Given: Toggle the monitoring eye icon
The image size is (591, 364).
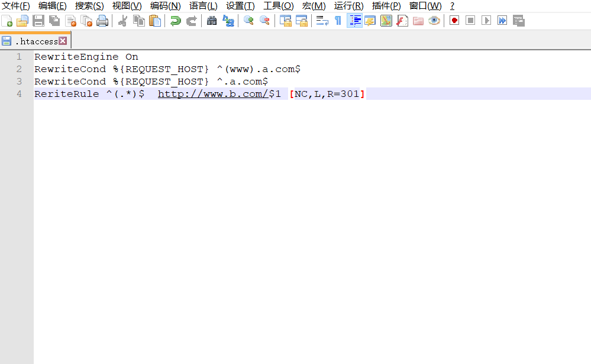Looking at the screenshot, I should [x=434, y=21].
